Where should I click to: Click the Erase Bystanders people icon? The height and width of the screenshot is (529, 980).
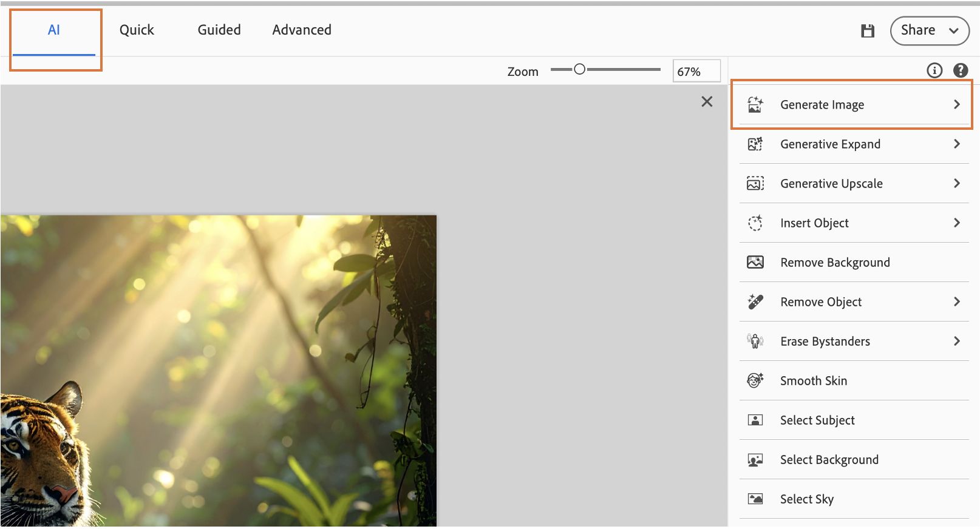pyautogui.click(x=755, y=341)
